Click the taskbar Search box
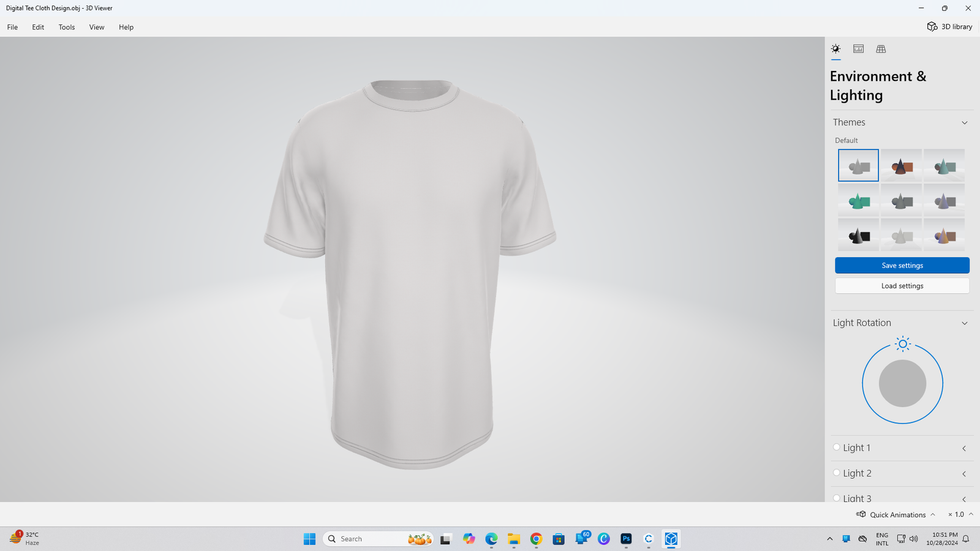 click(x=378, y=539)
